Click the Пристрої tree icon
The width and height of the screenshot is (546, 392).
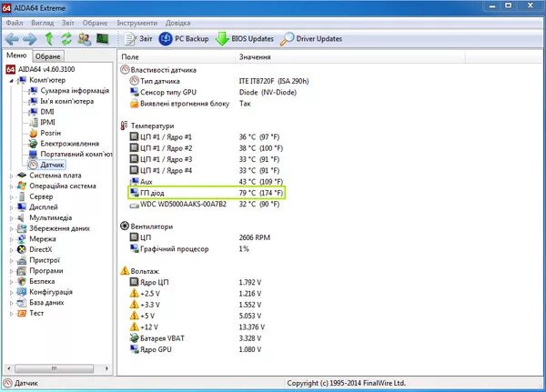[22, 260]
